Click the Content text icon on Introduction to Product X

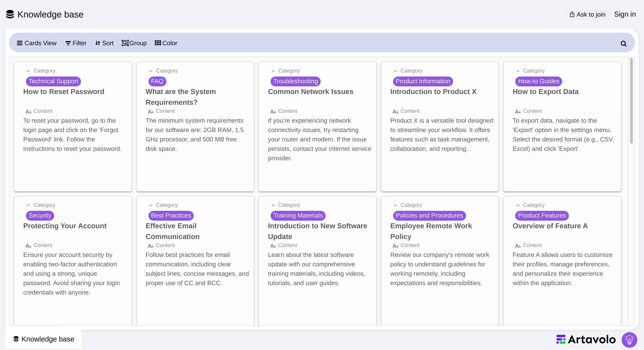395,111
